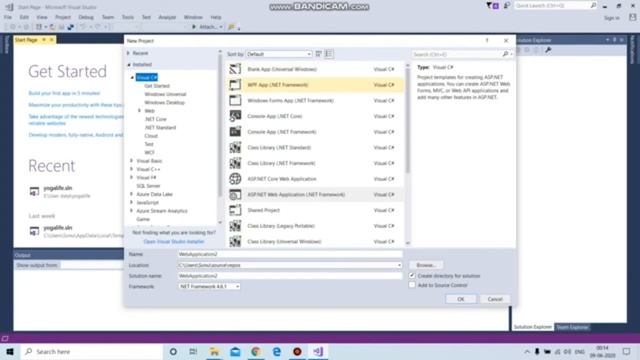Collapse the Visual C# tree node
Screen dimensions: 640x360
click(x=132, y=77)
